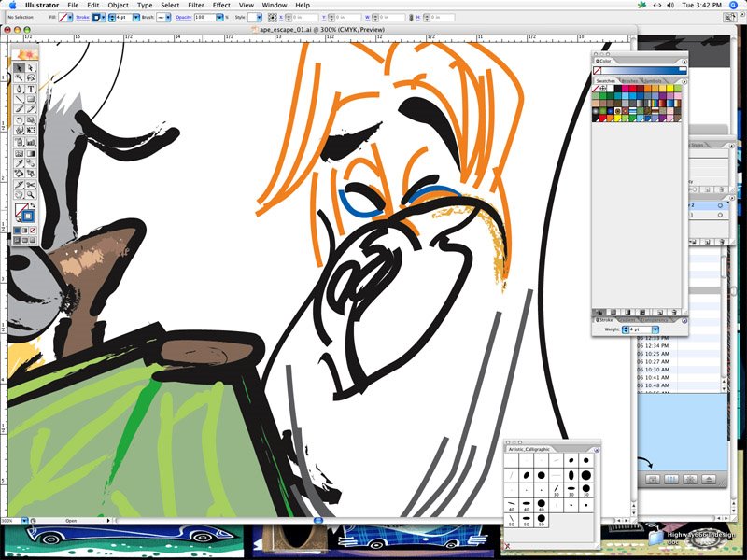747x560 pixels.
Task: Open Opacity value dropdown
Action: [219, 17]
